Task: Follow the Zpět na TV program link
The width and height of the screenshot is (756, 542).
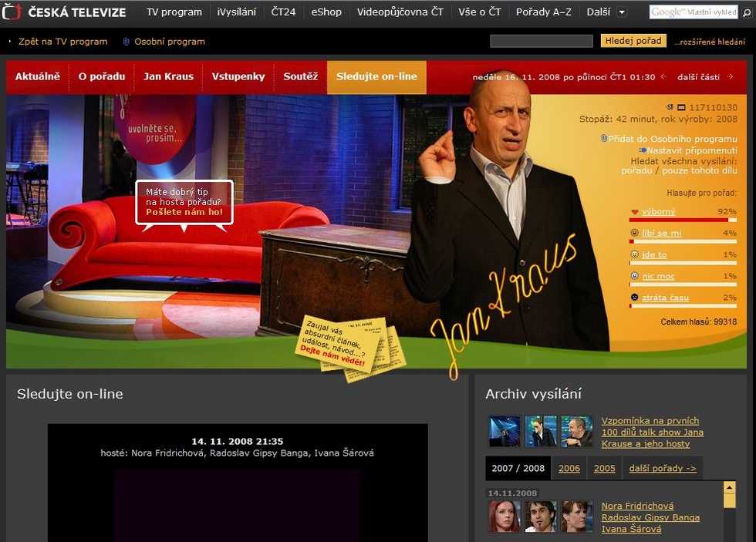Action: tap(62, 42)
